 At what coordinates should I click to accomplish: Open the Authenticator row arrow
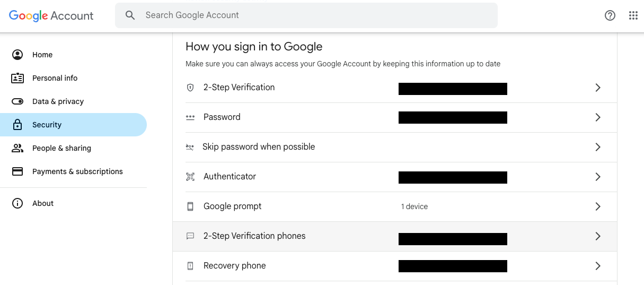597,177
